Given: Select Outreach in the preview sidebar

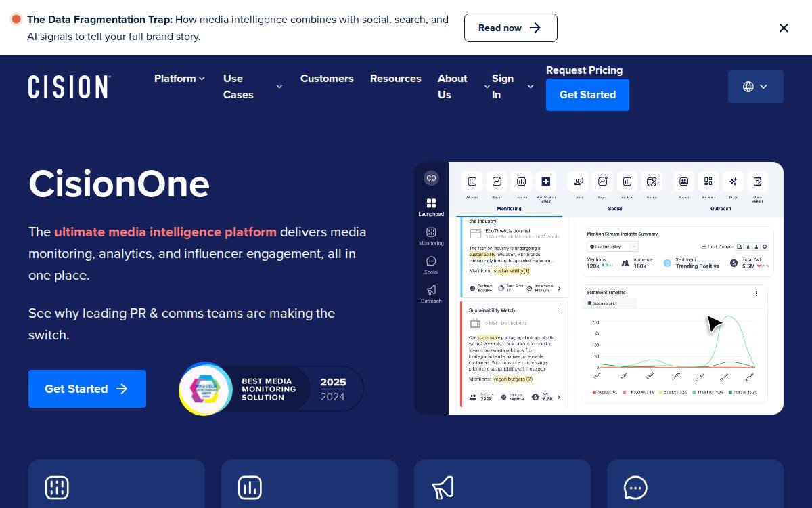Looking at the screenshot, I should 431,295.
